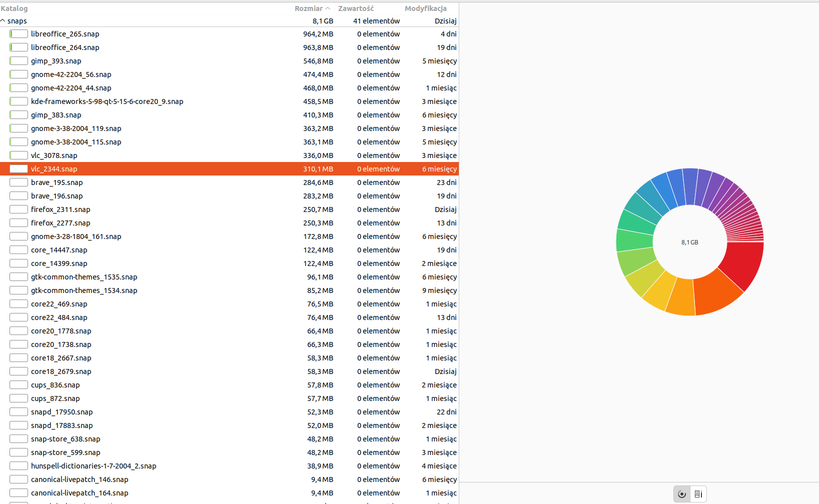Select core_14447.snap
This screenshot has height=504, width=819.
[x=229, y=250]
